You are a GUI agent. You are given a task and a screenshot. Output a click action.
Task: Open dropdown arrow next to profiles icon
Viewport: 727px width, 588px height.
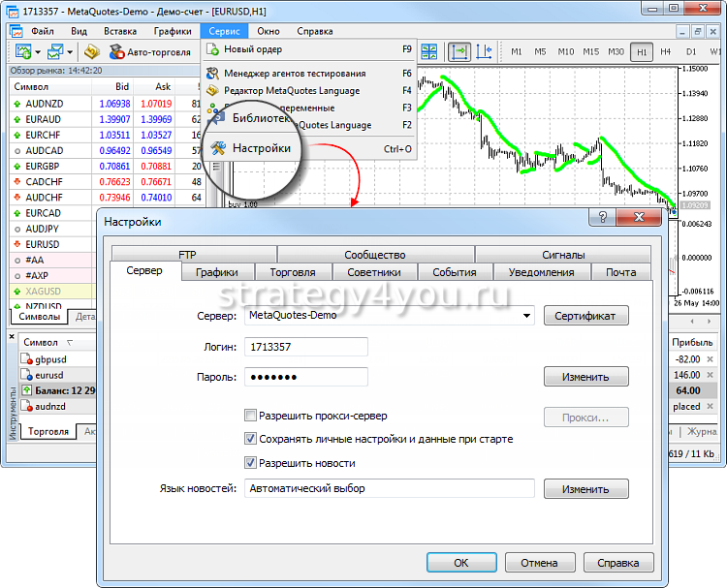70,51
